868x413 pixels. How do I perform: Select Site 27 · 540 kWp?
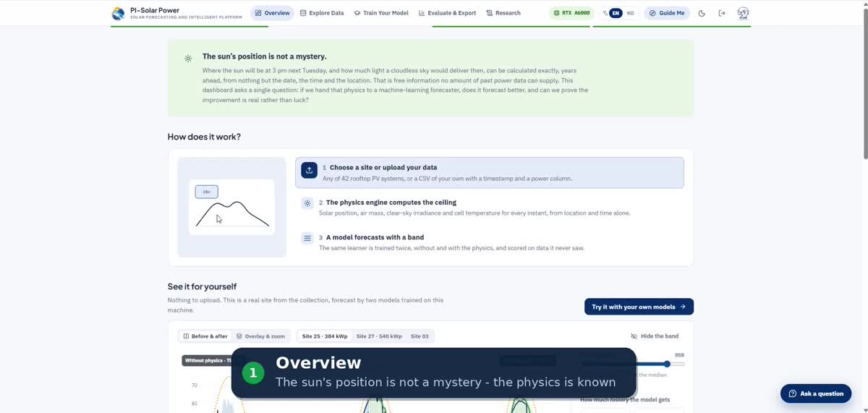pos(379,336)
